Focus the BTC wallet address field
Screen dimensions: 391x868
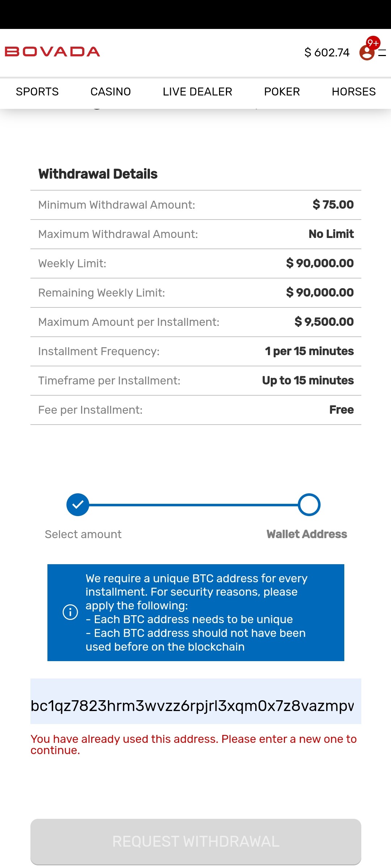coord(195,706)
